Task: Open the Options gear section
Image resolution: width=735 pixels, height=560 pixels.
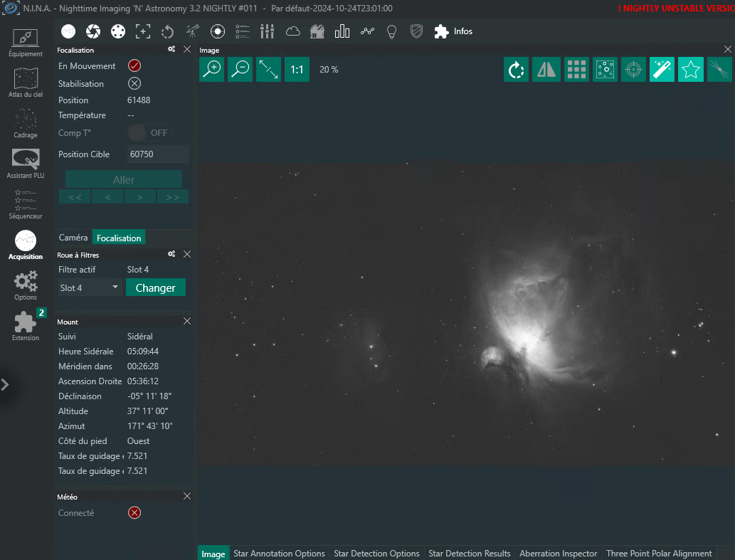Action: coord(26,286)
